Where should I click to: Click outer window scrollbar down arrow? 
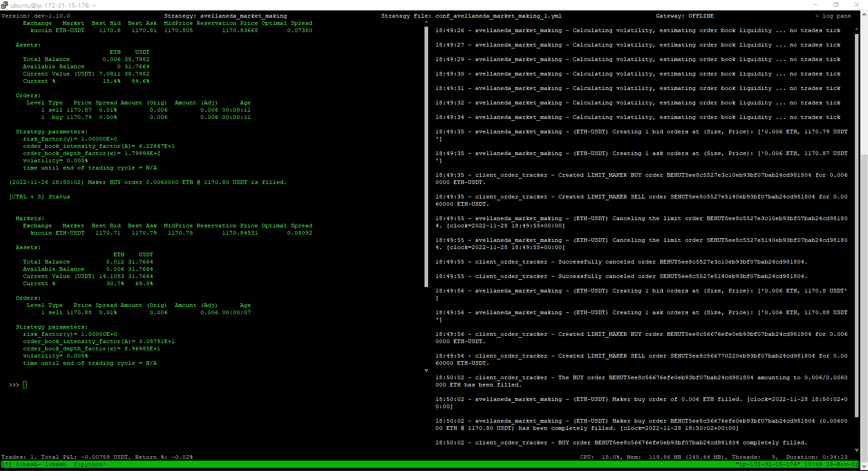point(864,467)
